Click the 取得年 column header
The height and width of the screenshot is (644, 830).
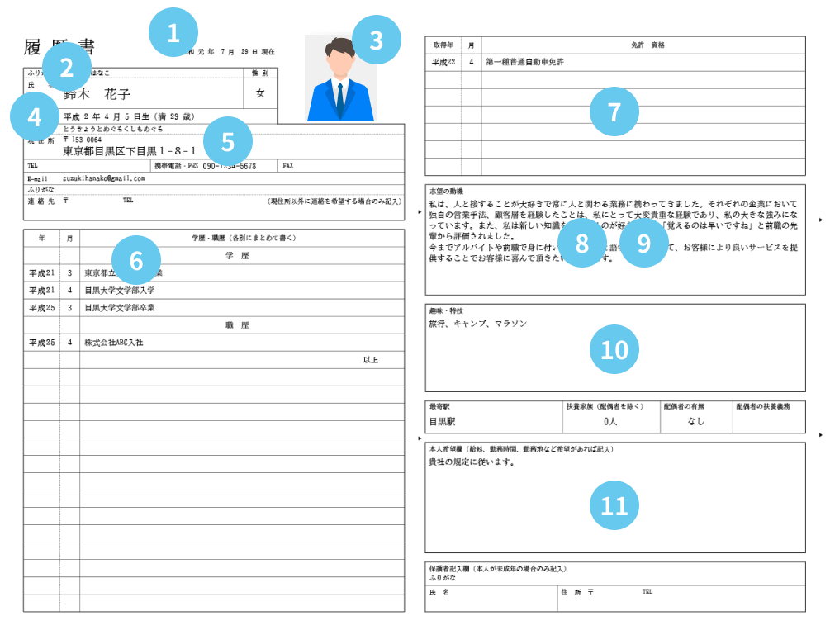pyautogui.click(x=443, y=45)
